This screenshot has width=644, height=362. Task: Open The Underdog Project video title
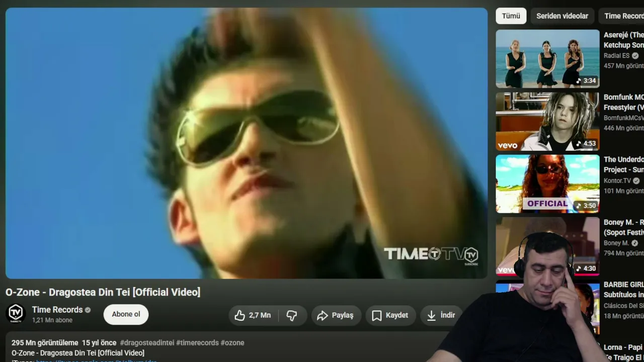(x=624, y=164)
